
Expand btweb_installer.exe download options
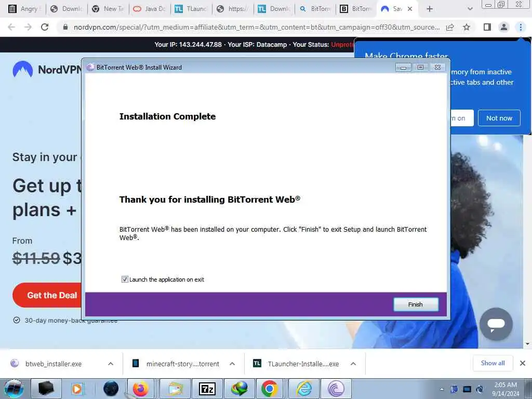click(x=111, y=364)
